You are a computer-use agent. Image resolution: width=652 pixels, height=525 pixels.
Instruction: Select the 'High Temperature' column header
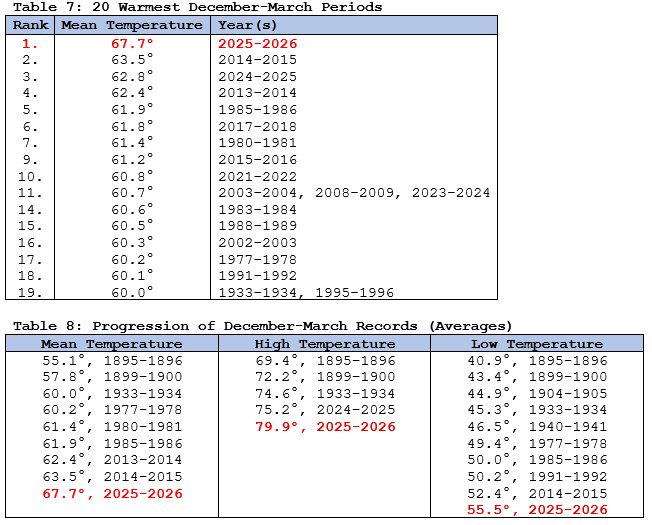[x=325, y=344]
